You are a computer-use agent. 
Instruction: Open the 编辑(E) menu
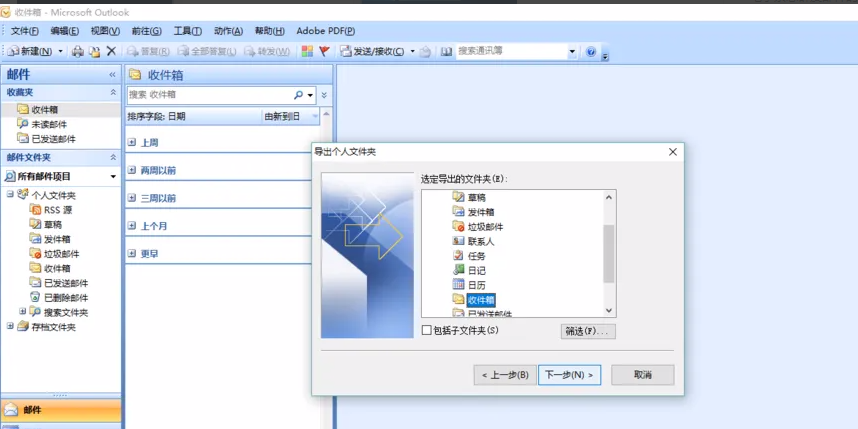click(65, 31)
